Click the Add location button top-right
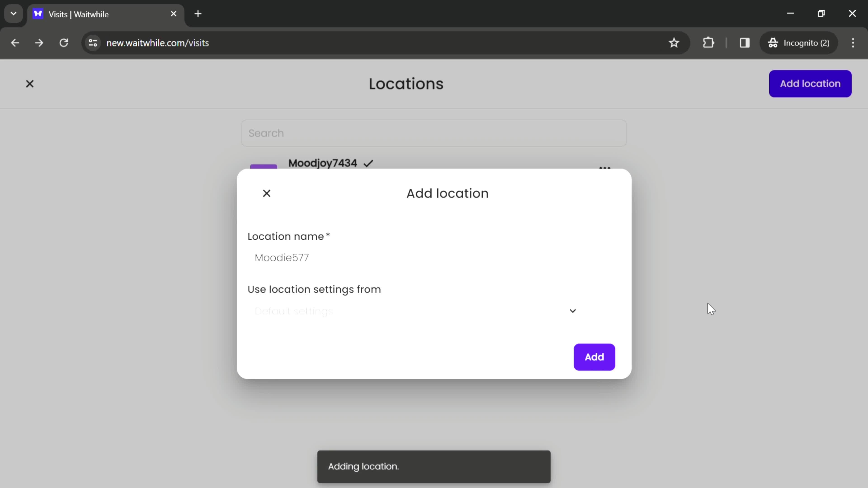The height and width of the screenshot is (488, 868). (x=810, y=83)
